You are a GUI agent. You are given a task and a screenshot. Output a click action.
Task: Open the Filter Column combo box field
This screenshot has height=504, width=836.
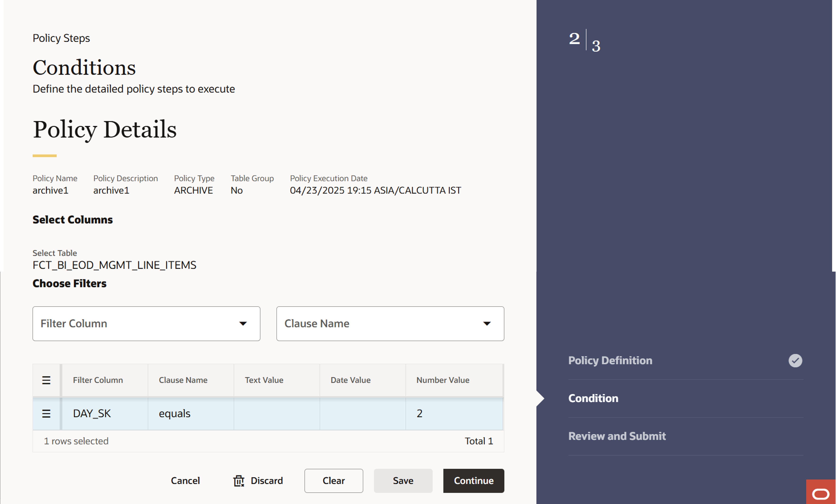(x=136, y=324)
